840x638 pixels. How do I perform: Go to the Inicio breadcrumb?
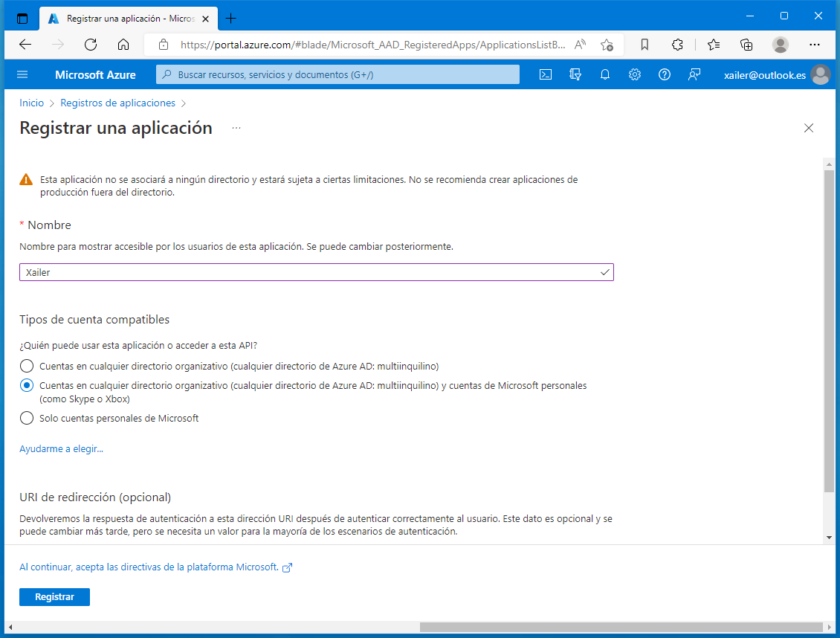(32, 103)
